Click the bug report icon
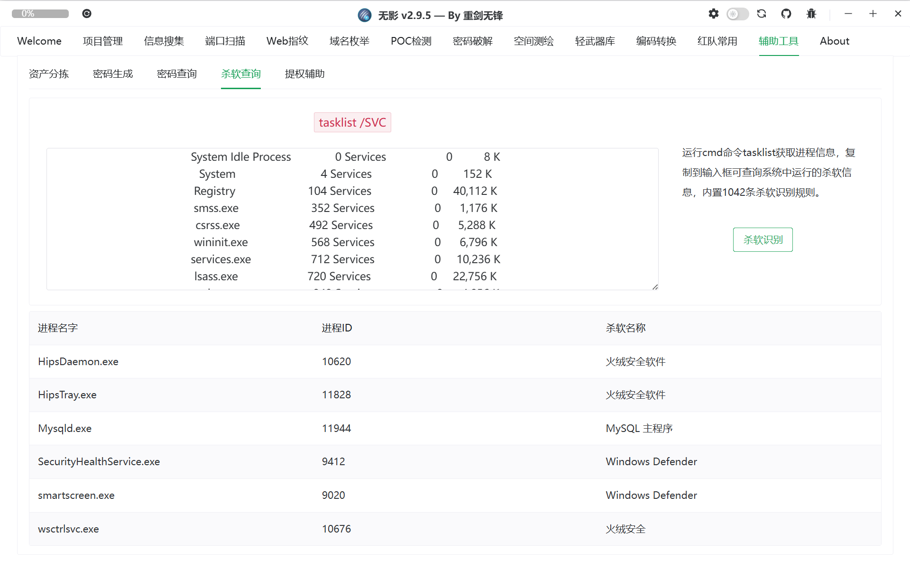 click(811, 14)
